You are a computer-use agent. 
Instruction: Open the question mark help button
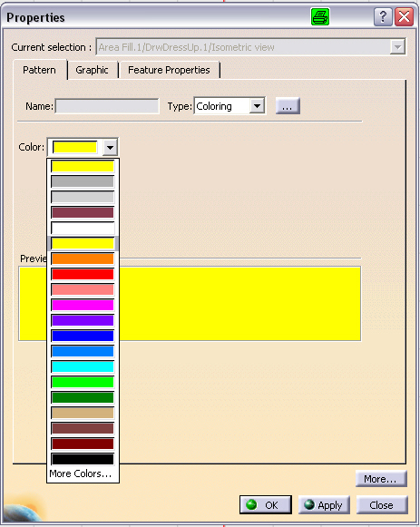coord(383,17)
